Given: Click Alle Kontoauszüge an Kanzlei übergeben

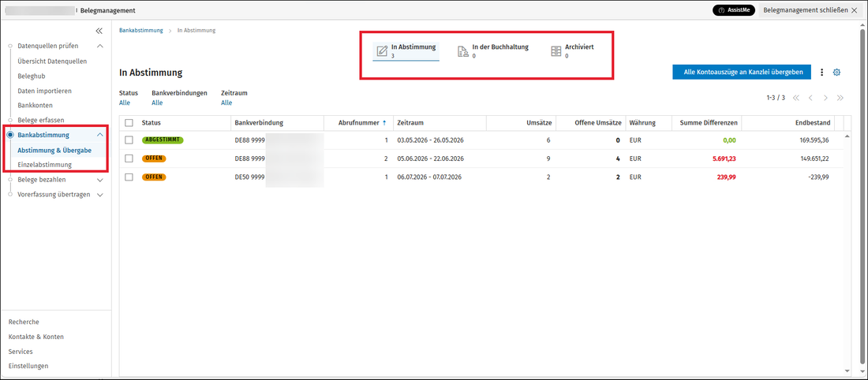Looking at the screenshot, I should coord(742,72).
